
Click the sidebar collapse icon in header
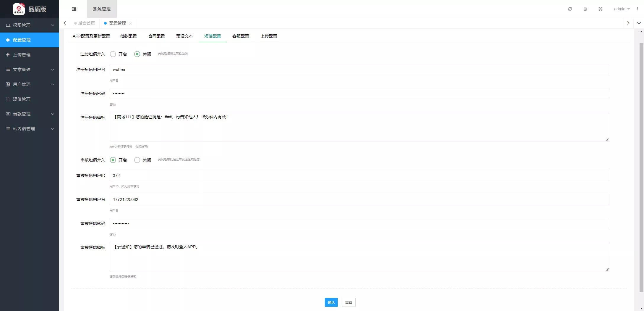[74, 9]
